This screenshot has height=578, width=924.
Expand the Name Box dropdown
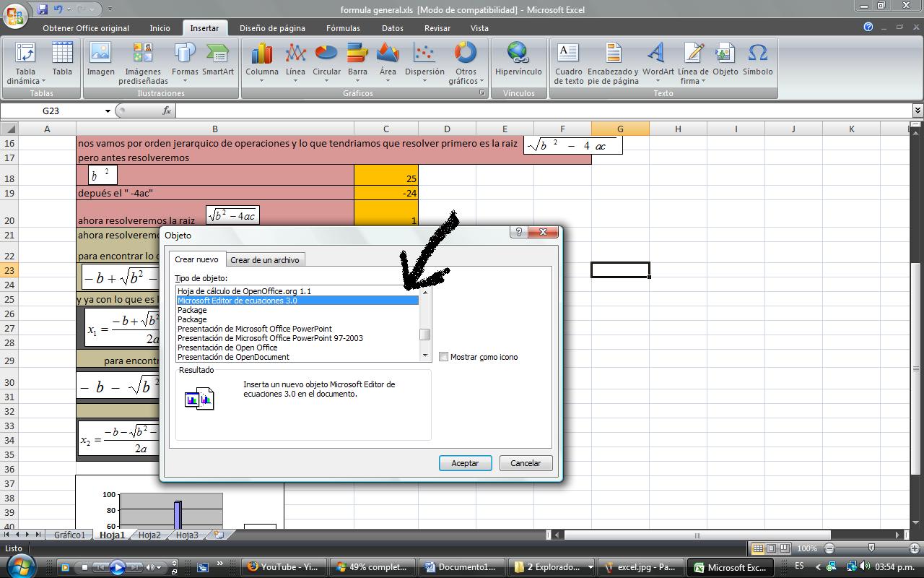(108, 111)
